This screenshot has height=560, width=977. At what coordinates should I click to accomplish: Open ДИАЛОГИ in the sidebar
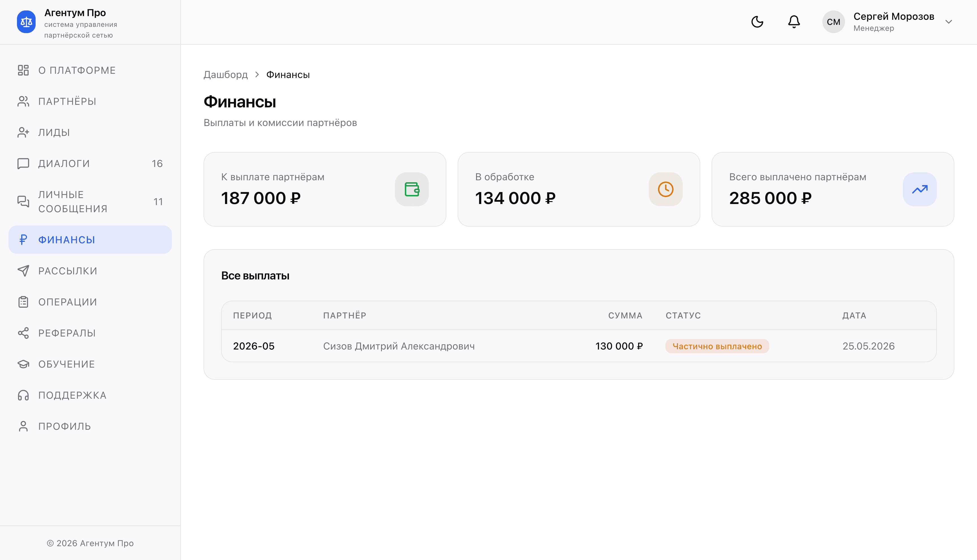click(90, 164)
